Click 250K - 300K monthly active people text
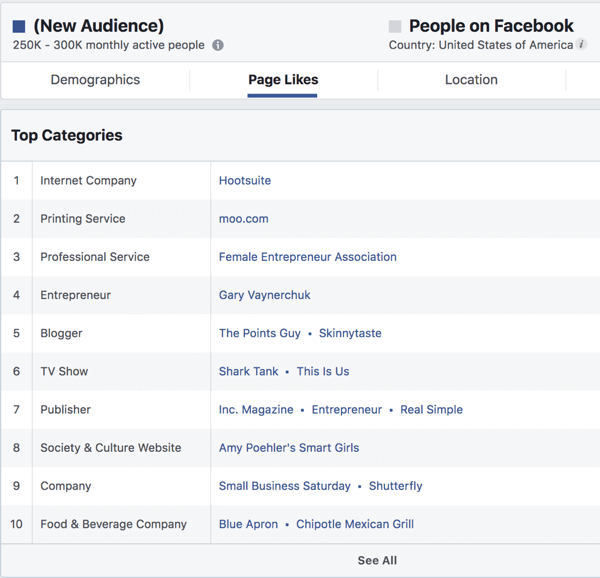 tap(109, 45)
